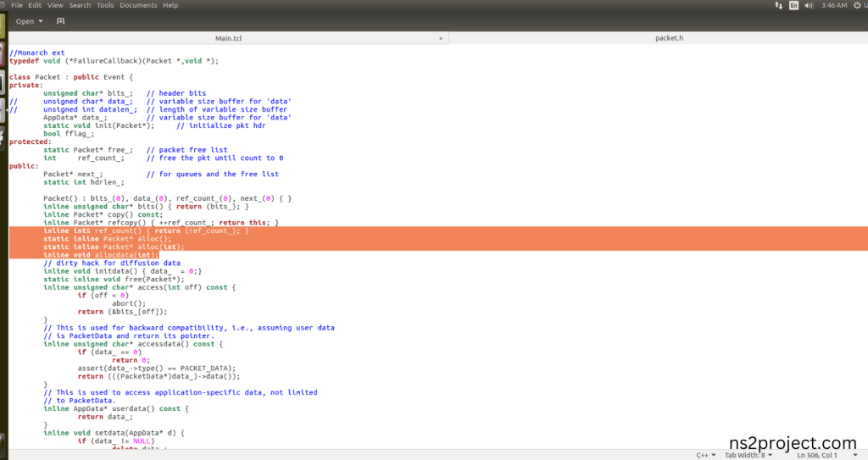Open the En keyboard layout indicator
This screenshot has height=460, width=868.
793,5
